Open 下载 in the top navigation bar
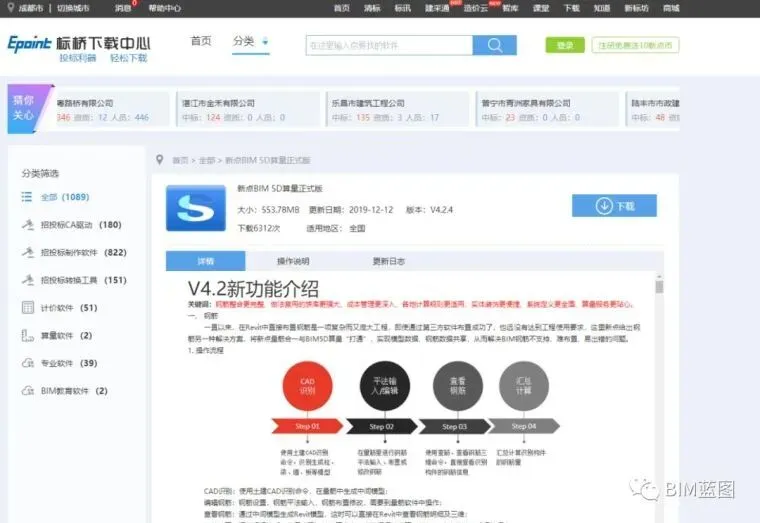The height and width of the screenshot is (523, 760). click(571, 8)
